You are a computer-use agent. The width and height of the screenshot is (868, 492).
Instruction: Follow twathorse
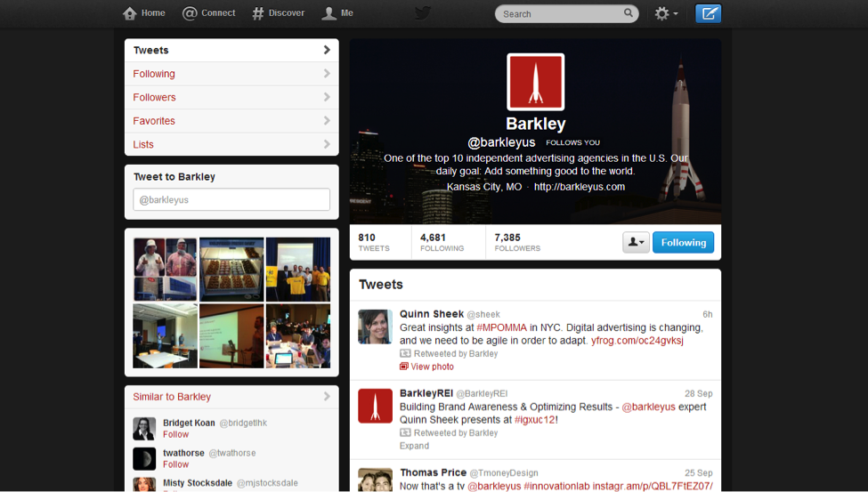175,464
